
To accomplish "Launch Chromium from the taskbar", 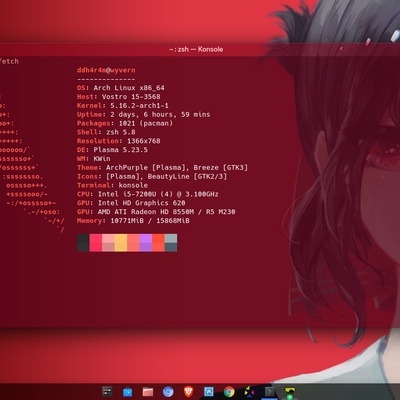I will (x=168, y=392).
